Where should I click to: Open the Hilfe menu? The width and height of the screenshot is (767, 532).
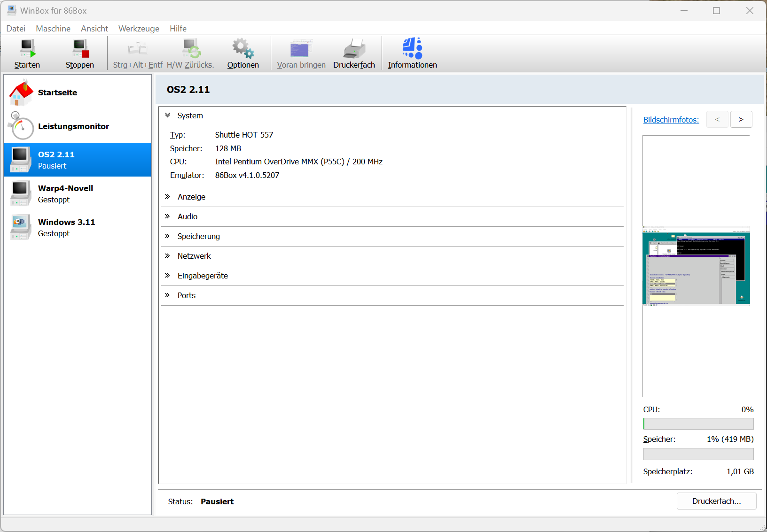tap(178, 29)
